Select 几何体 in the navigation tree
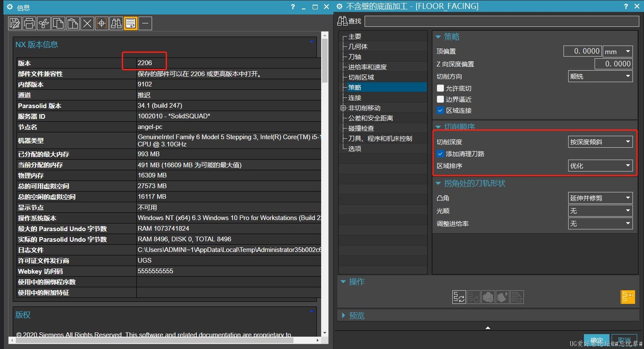644x349 pixels. [358, 46]
